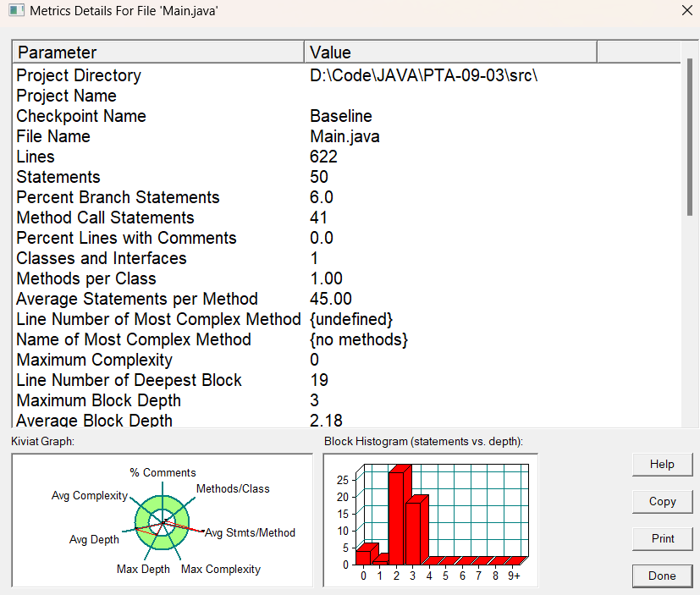Select Percent Lines with Comments row

pos(346,238)
